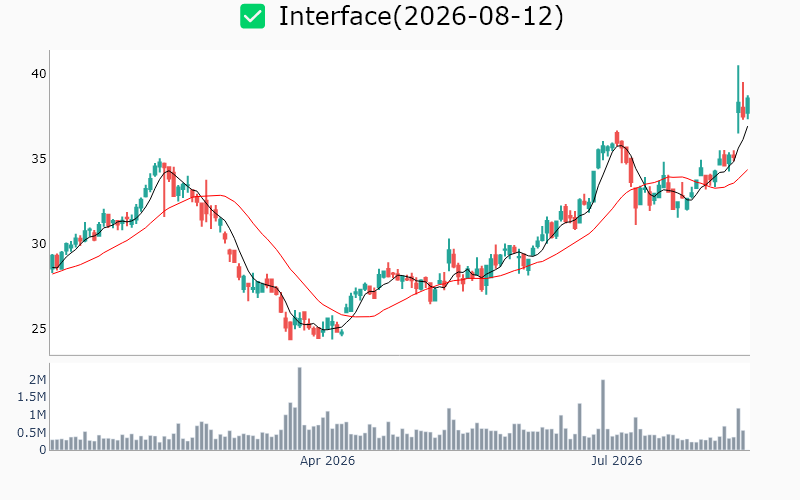Click the tallest volume bar near late March
Viewport: 800px width, 500px height.
click(299, 409)
